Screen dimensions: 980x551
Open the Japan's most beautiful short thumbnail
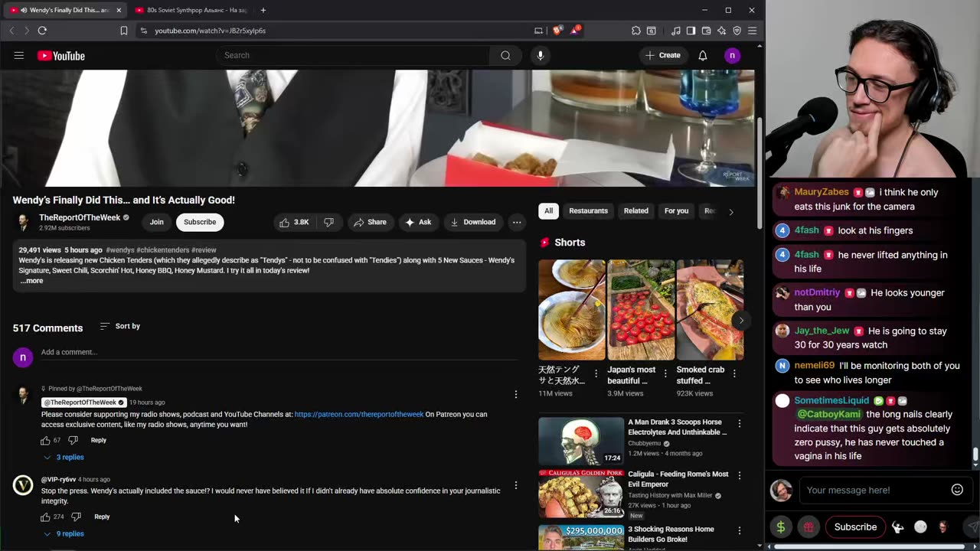click(x=641, y=310)
